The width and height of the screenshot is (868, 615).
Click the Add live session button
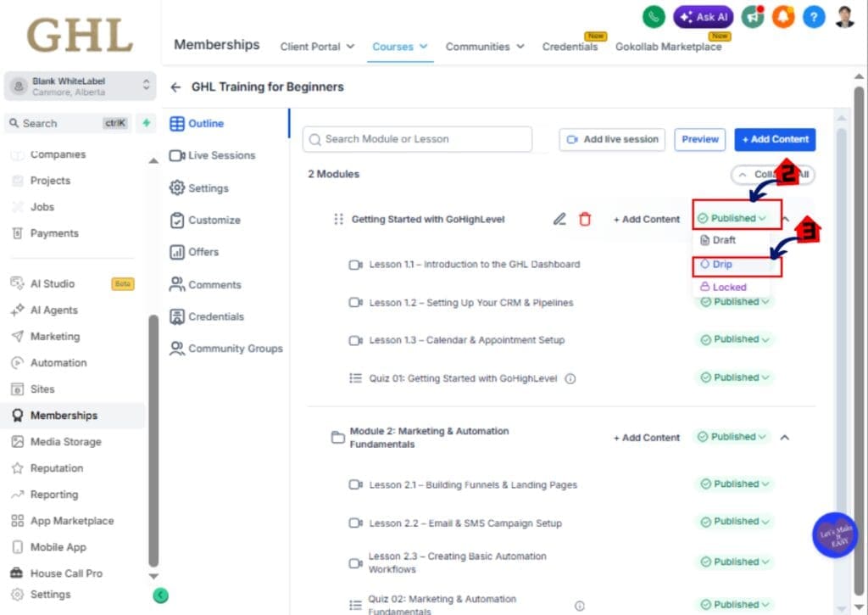point(612,140)
